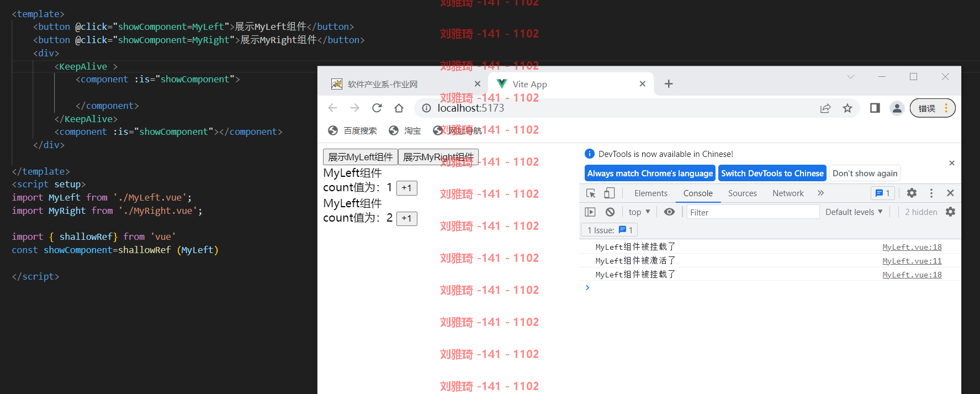Bookmark this page with the star
The image size is (980, 394).
tap(847, 108)
